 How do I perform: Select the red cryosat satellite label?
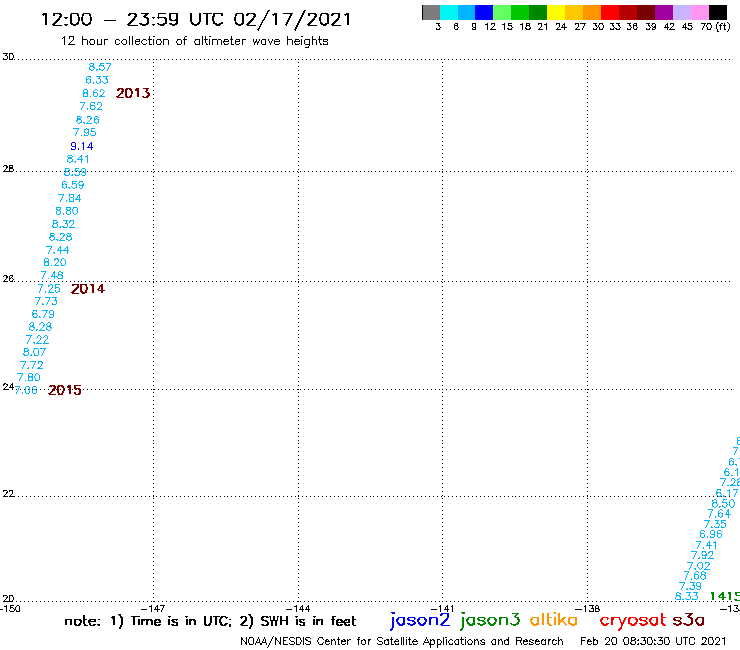[x=632, y=621]
